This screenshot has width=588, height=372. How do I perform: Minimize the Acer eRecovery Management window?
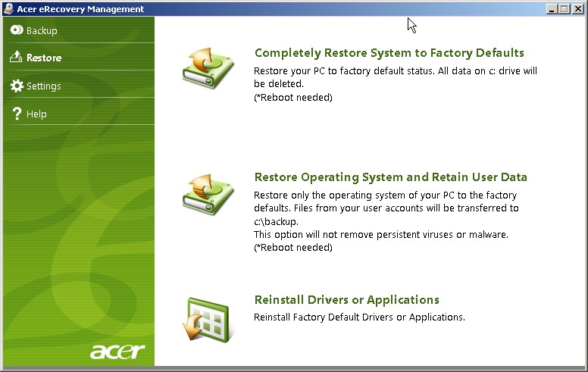pos(551,9)
